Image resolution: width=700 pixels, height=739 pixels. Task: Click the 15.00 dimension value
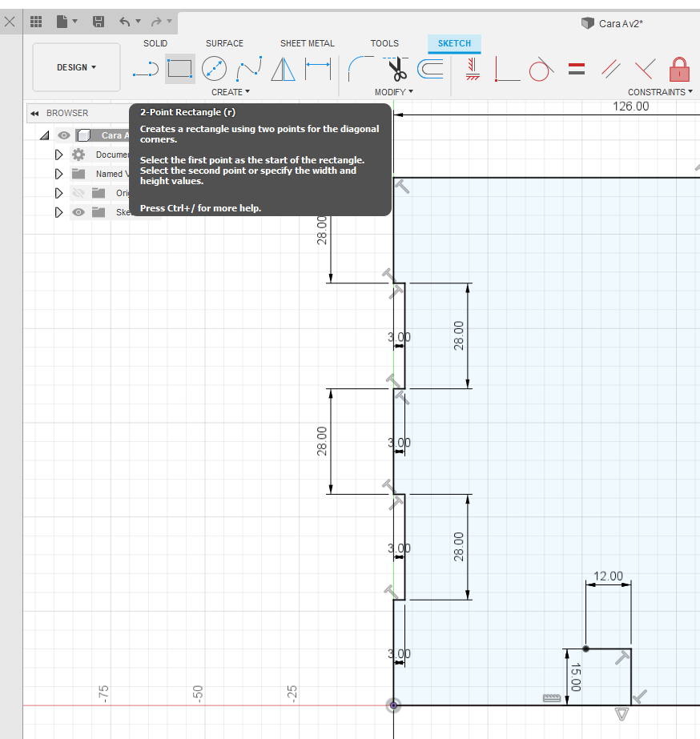(576, 677)
